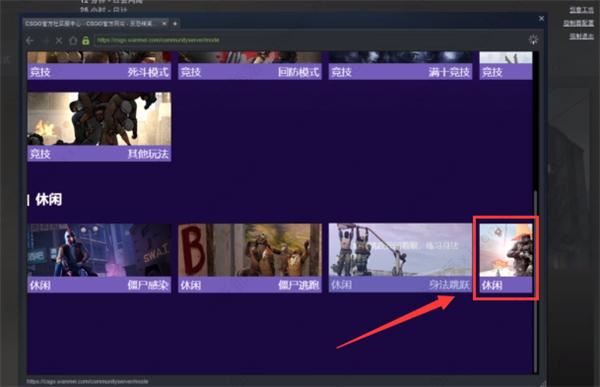600x387 pixels.
Task: Open the 身法跳跃 casual mode card
Action: click(400, 258)
